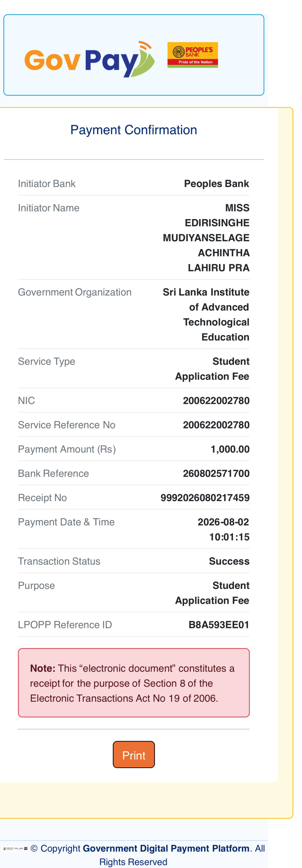Screen dimensions: 302x868
Task: Click the Receipt No value 9992026080217459
Action: coord(205,498)
